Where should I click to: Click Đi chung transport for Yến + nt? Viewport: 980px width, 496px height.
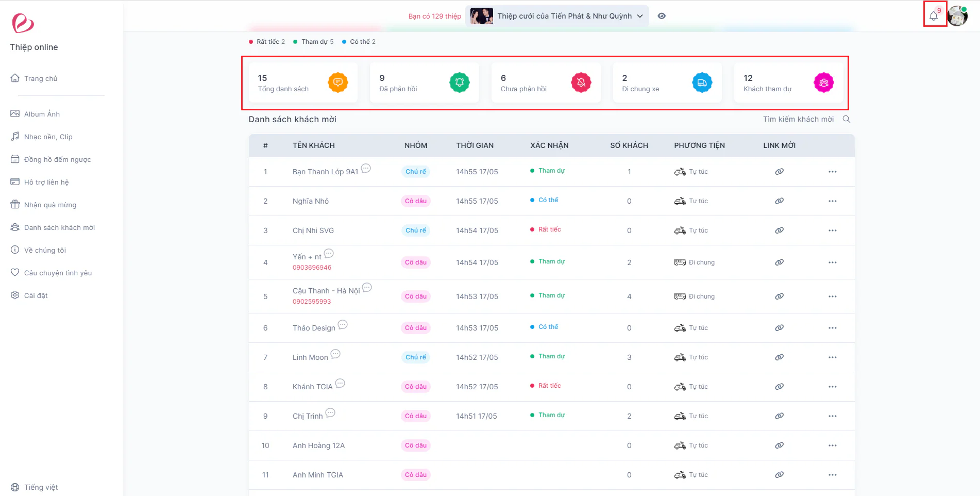[695, 262]
